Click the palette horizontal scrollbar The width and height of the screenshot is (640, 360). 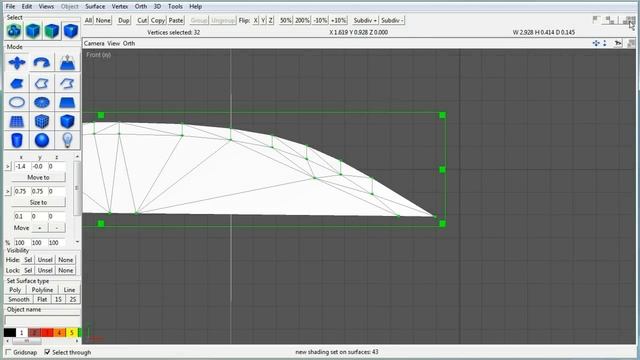click(42, 341)
